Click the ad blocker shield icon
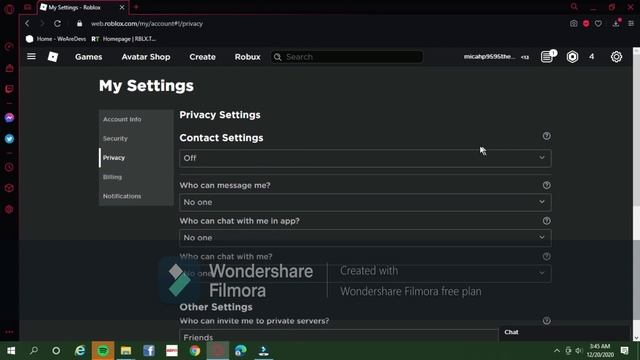Image resolution: width=640 pixels, height=360 pixels. [x=586, y=24]
